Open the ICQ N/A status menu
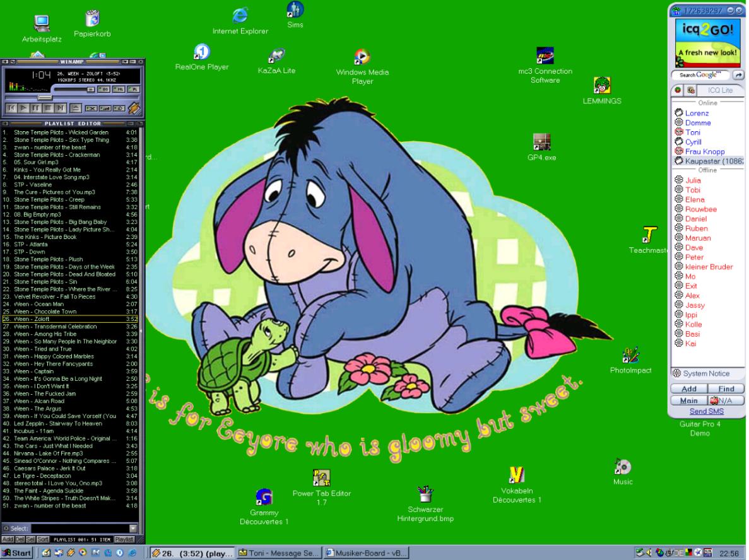This screenshot has height=560, width=749. (726, 400)
